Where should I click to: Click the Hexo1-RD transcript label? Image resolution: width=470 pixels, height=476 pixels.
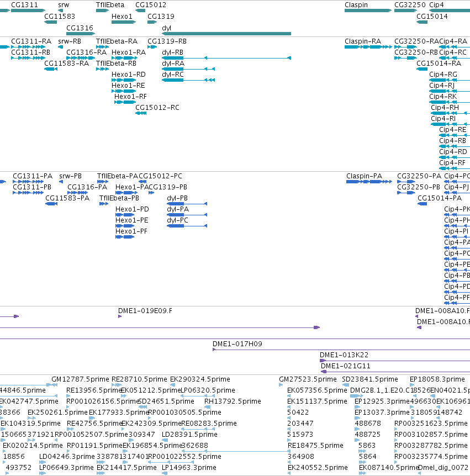[x=129, y=75]
